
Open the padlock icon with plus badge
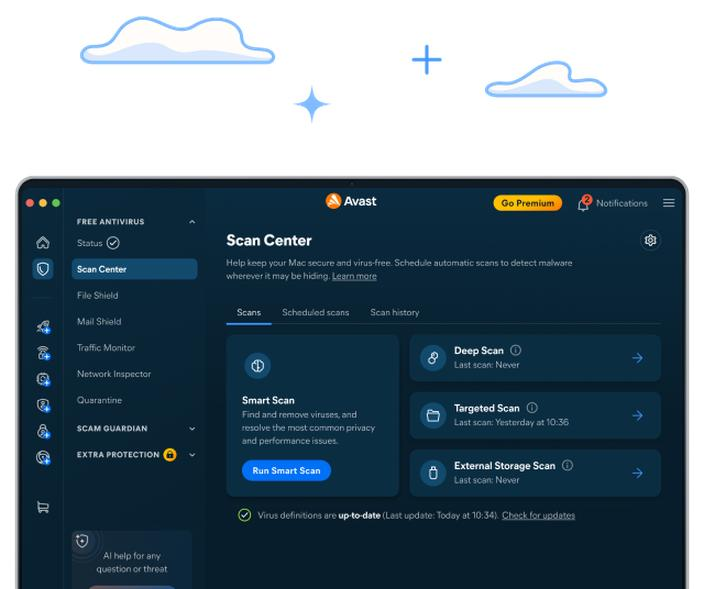click(43, 431)
